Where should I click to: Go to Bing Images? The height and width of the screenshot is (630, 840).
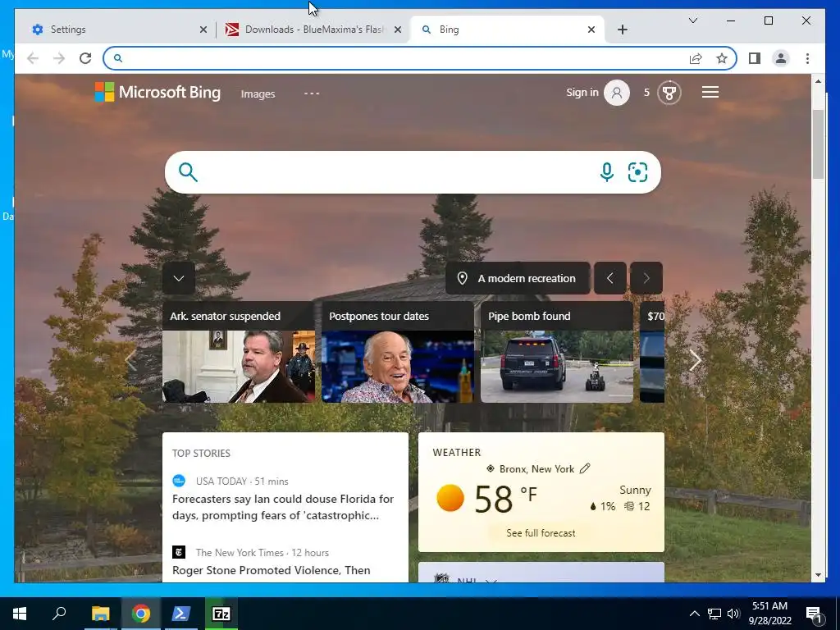pyautogui.click(x=258, y=94)
